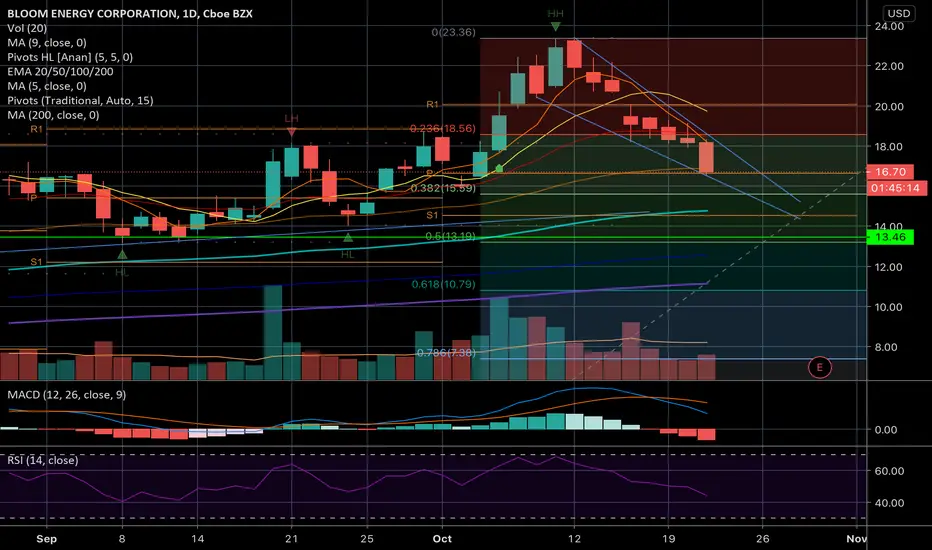This screenshot has height=550, width=932.
Task: Click the tallest volume bar near Sep 21
Action: click(x=273, y=332)
